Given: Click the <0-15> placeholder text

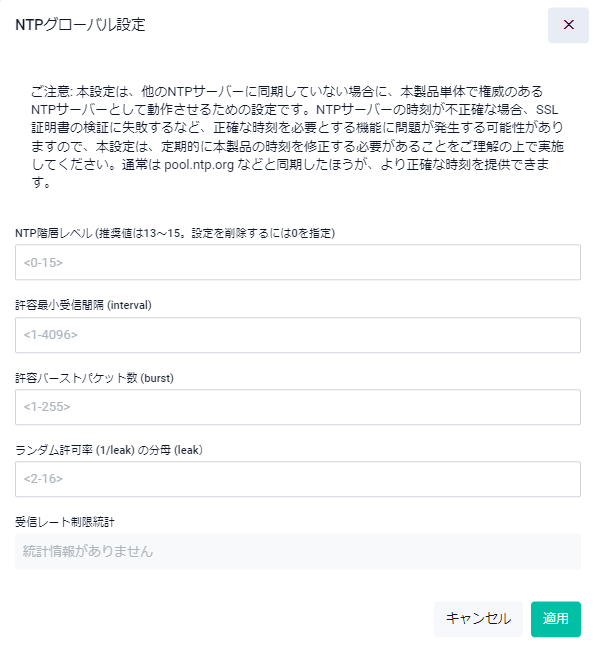Looking at the screenshot, I should coord(43,262).
